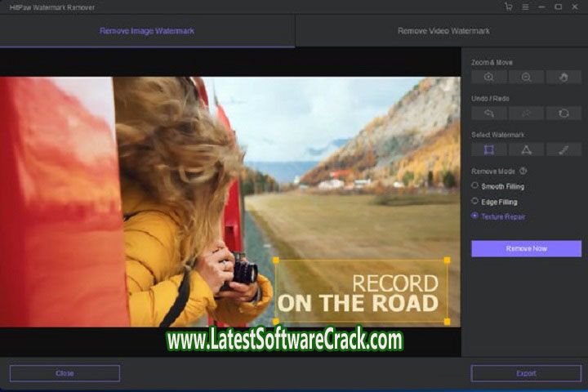
Task: Select the Smooth Filling radio option
Action: 475,185
